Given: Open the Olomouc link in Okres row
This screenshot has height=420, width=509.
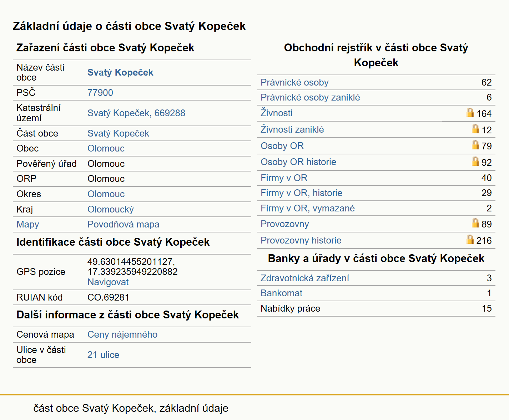Looking at the screenshot, I should tap(106, 194).
